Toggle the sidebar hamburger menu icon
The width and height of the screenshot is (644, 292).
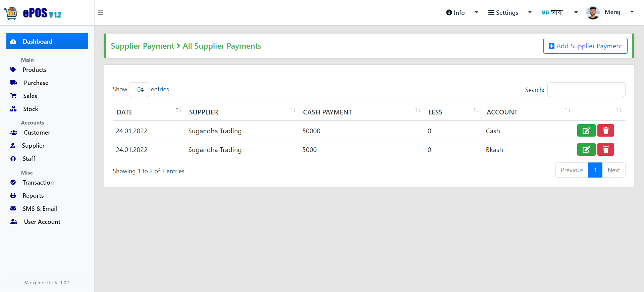[101, 13]
